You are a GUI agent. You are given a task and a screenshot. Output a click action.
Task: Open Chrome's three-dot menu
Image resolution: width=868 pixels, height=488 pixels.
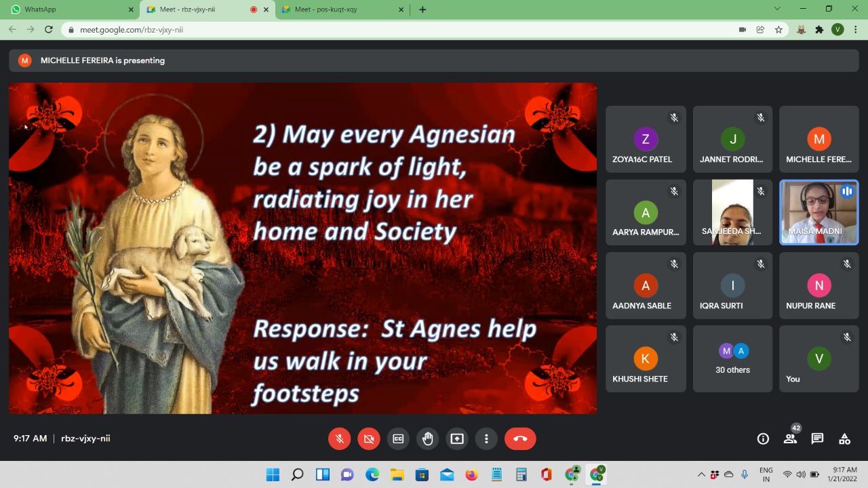856,30
